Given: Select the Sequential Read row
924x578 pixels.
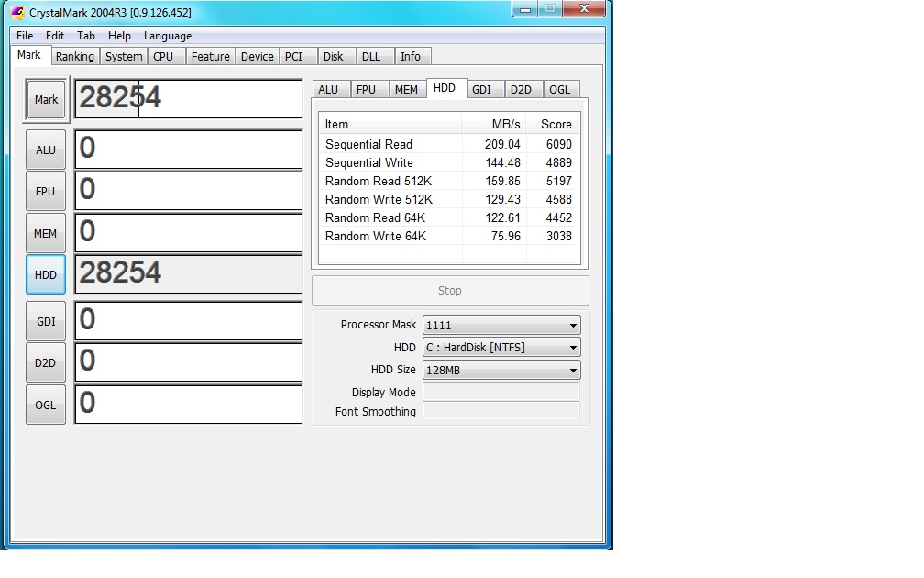Looking at the screenshot, I should click(x=449, y=145).
